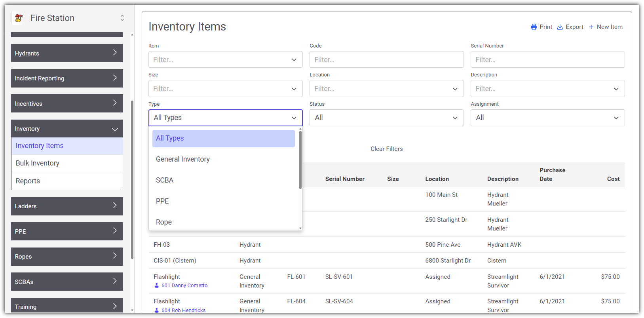Open the Assignment filter dropdown
The height and width of the screenshot is (318, 644).
(547, 118)
